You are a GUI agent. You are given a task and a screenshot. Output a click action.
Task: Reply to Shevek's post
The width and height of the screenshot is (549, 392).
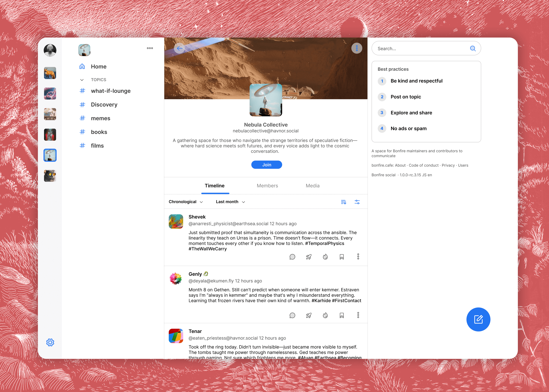(292, 257)
